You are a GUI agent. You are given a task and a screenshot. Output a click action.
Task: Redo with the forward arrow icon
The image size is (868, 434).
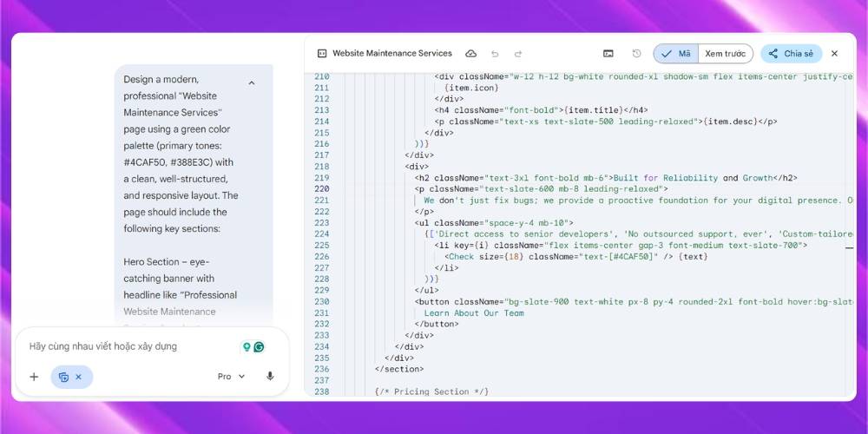(x=518, y=54)
